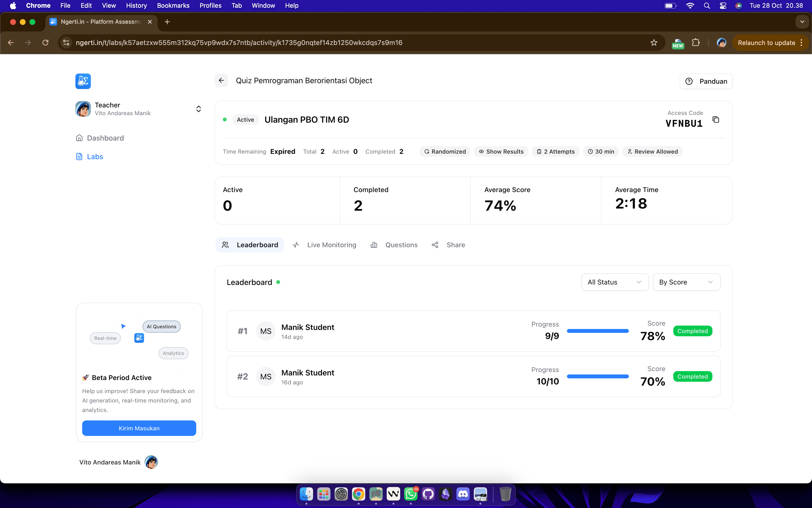
Task: Click Completed badge on 78% row
Action: click(693, 331)
